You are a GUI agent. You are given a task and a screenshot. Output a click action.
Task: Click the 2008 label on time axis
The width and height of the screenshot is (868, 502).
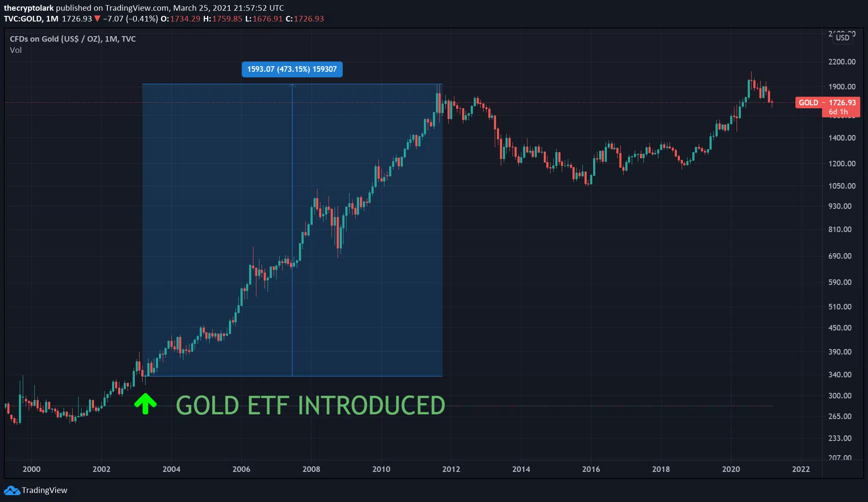click(x=311, y=469)
